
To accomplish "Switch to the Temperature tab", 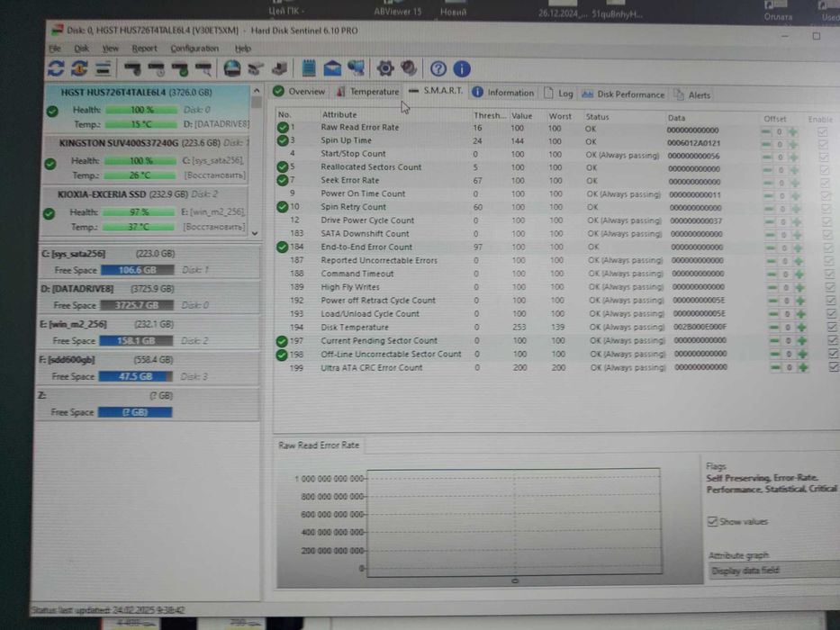I will [368, 92].
